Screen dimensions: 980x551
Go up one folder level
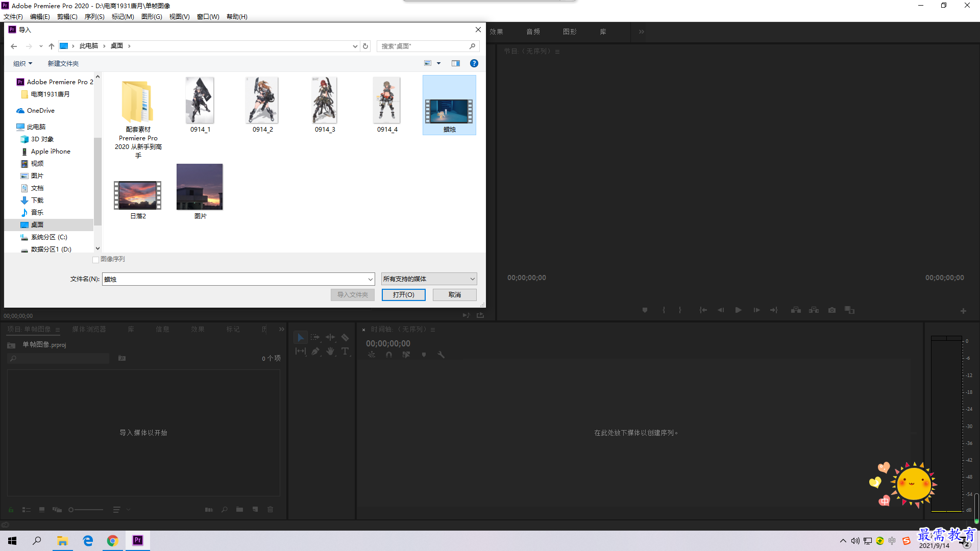52,46
